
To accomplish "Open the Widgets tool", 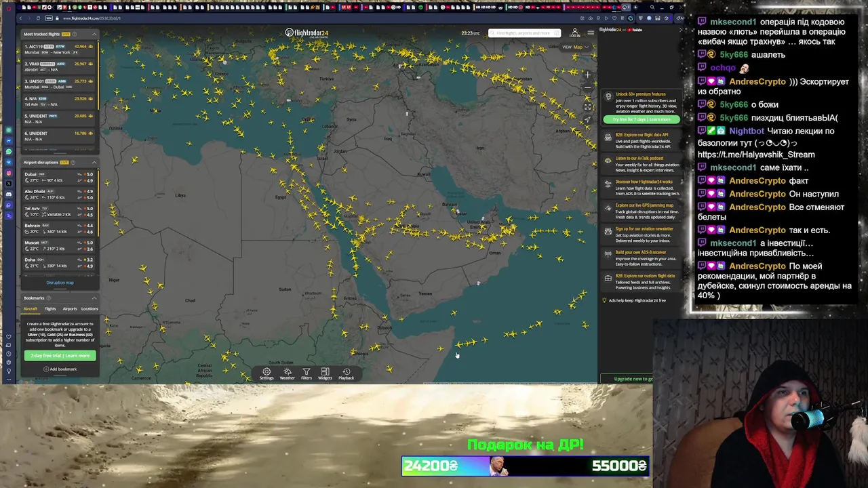I will [325, 373].
